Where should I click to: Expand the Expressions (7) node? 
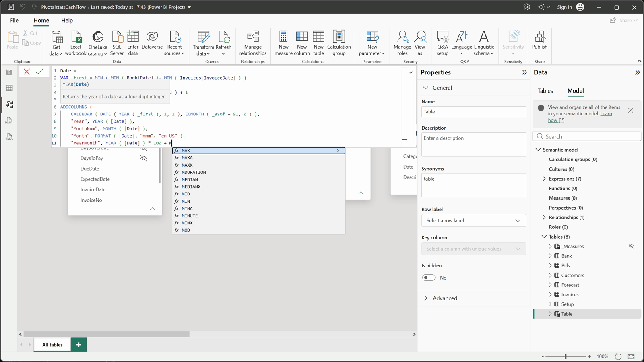(544, 179)
